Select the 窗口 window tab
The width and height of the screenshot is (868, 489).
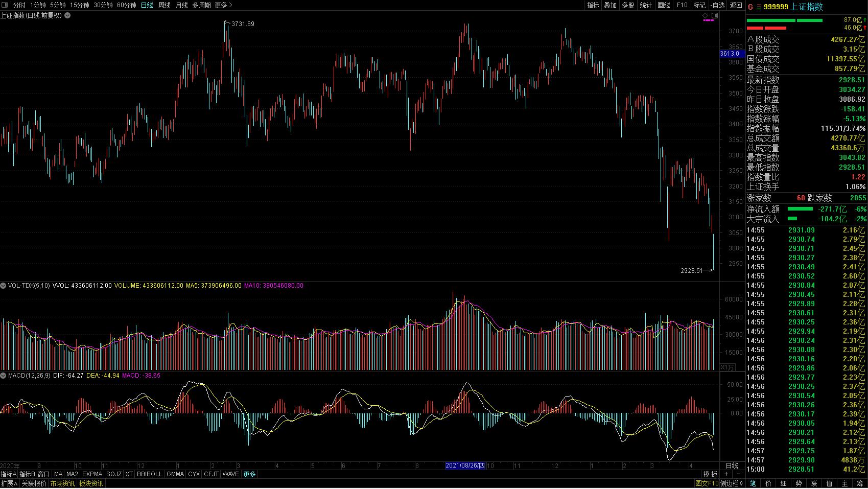44,474
